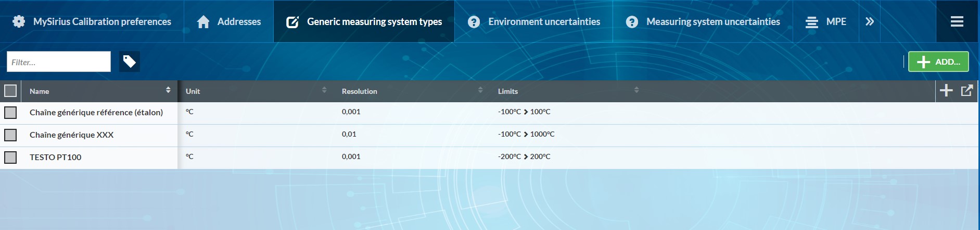Click the -200°C > 200°C limits cell
This screenshot has width=980, height=230.
point(524,156)
